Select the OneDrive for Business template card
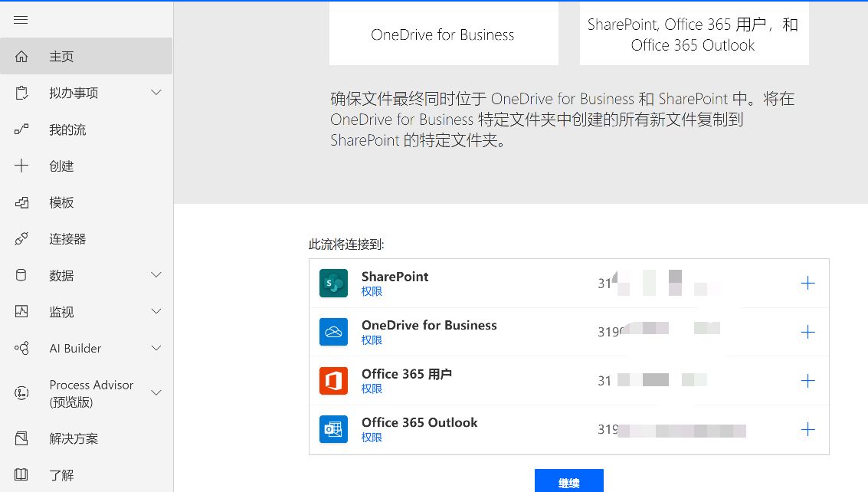 pos(443,35)
